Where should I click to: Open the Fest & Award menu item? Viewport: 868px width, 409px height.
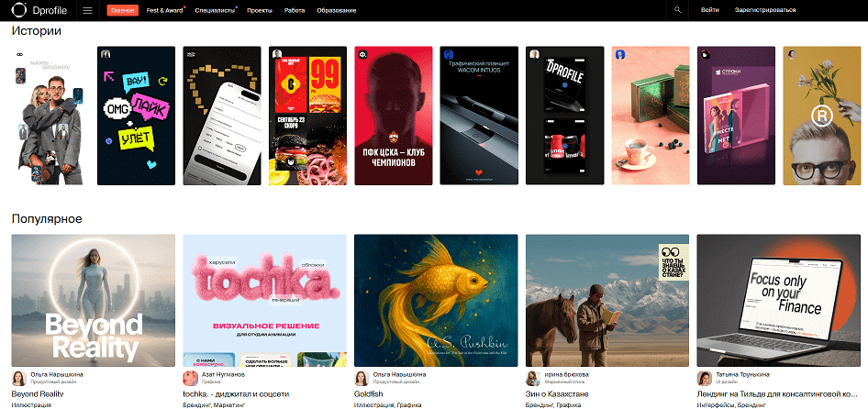pos(165,10)
